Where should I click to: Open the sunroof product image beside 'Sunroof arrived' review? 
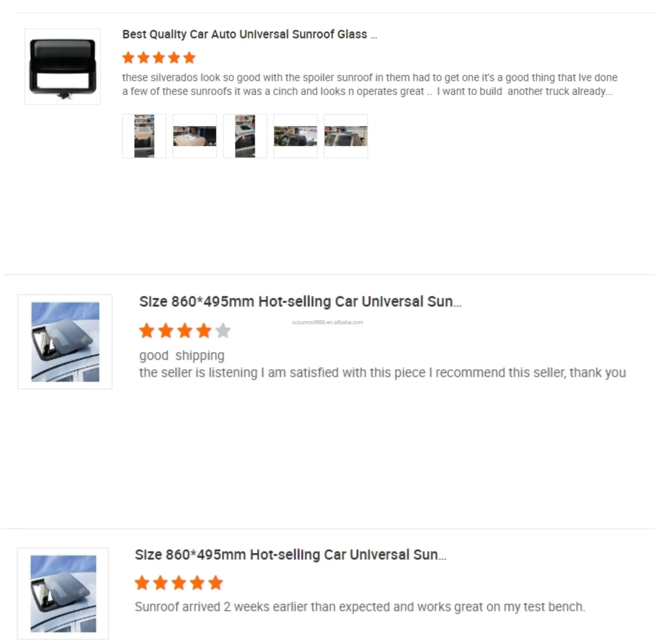coord(63,594)
